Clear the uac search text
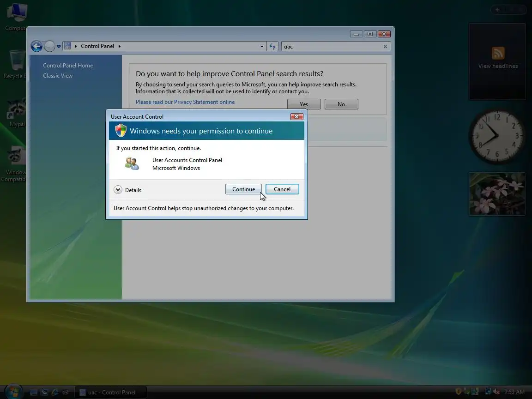Image resolution: width=532 pixels, height=399 pixels. pyautogui.click(x=385, y=47)
